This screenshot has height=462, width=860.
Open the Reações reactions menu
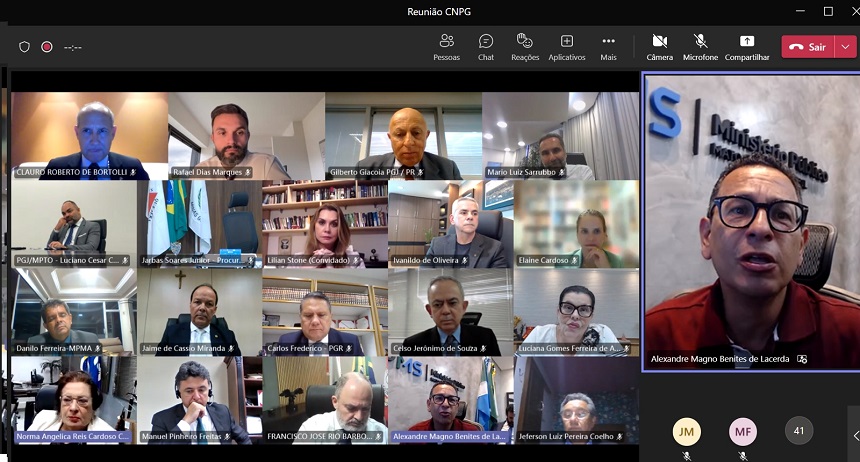[525, 46]
